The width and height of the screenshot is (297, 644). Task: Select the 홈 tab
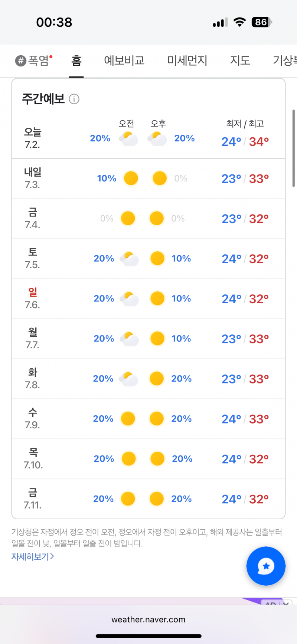(x=76, y=61)
